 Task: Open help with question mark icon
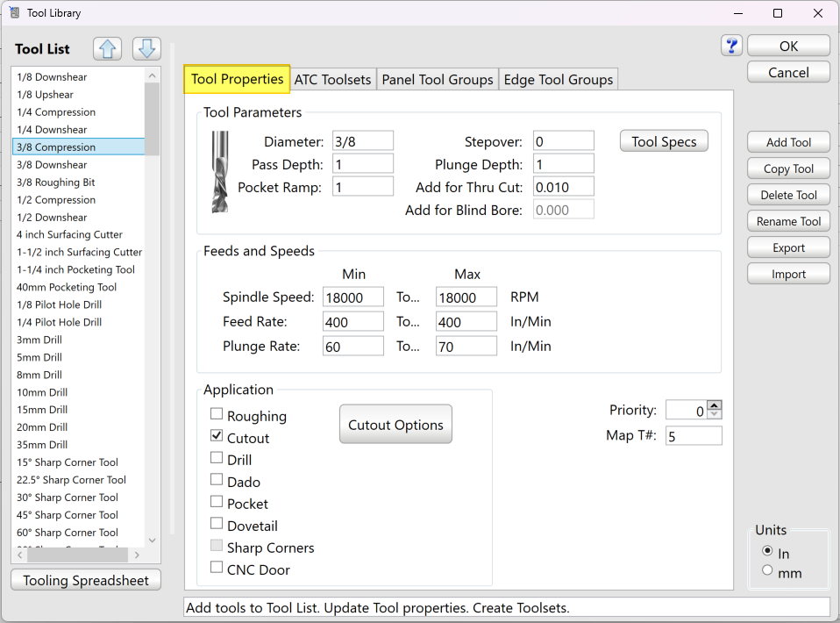point(732,47)
